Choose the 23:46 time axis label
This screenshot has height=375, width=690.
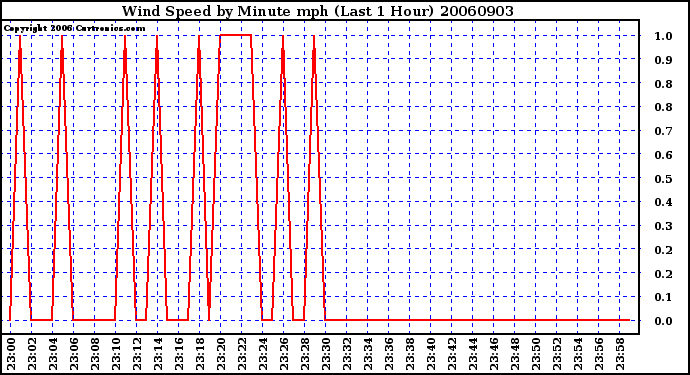494,355
